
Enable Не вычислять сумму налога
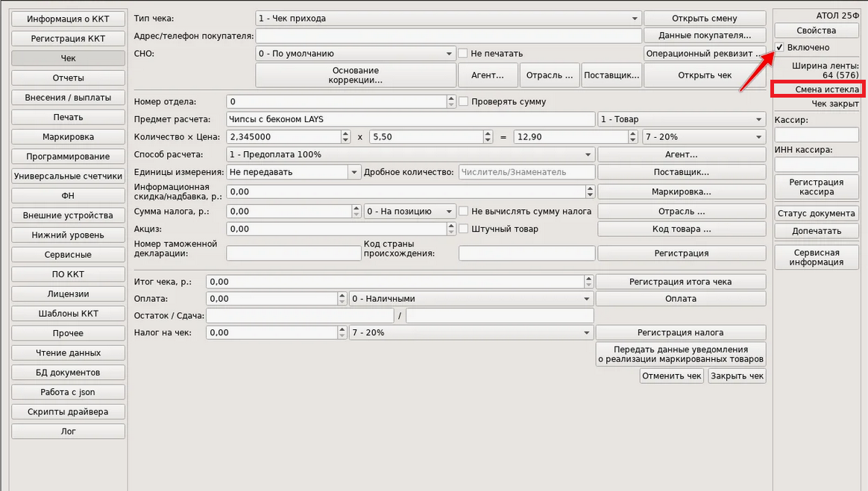[x=463, y=211]
